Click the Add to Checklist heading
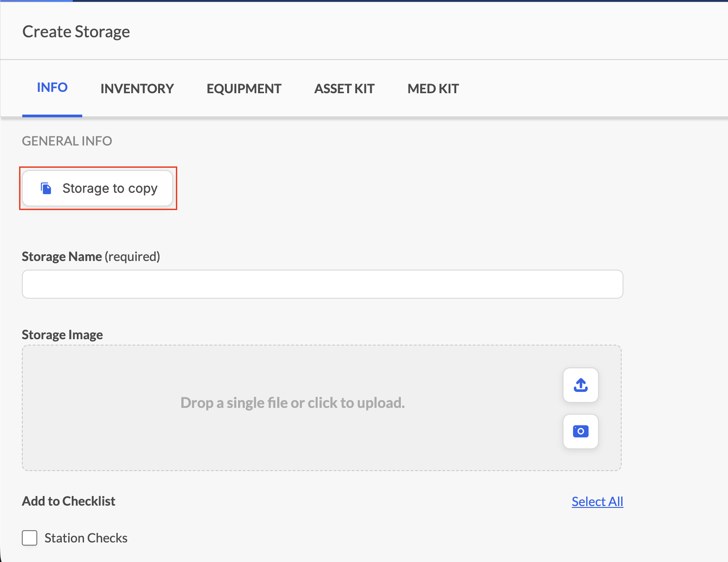 point(69,501)
